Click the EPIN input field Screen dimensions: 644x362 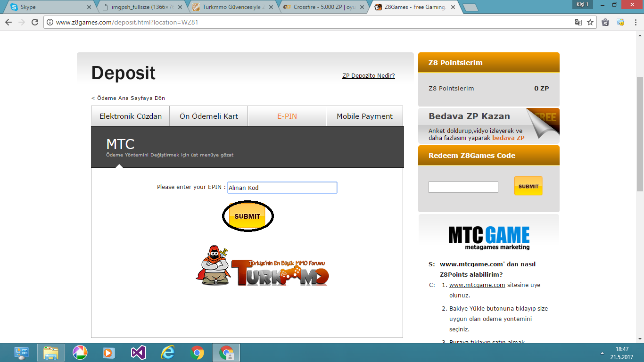(x=282, y=188)
